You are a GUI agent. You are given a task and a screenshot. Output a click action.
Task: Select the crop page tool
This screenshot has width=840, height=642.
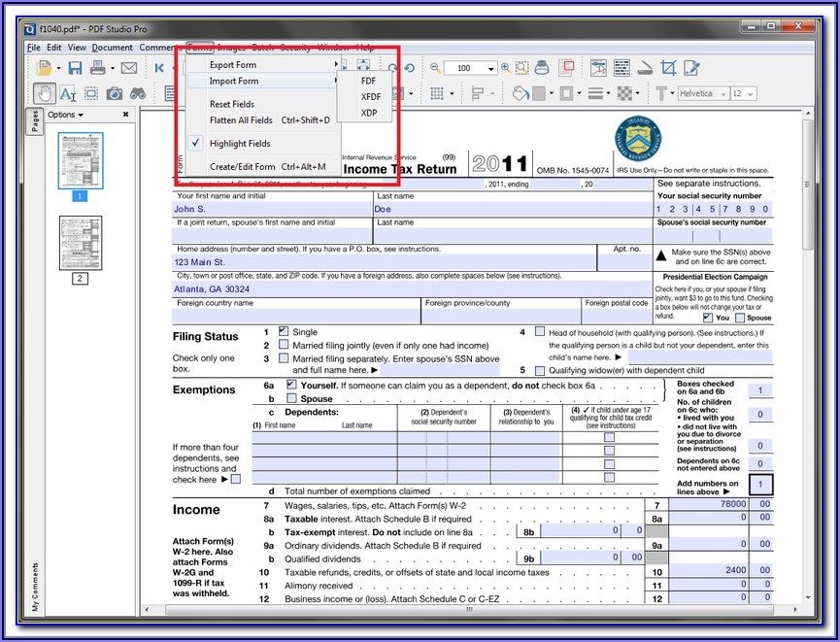tap(668, 67)
